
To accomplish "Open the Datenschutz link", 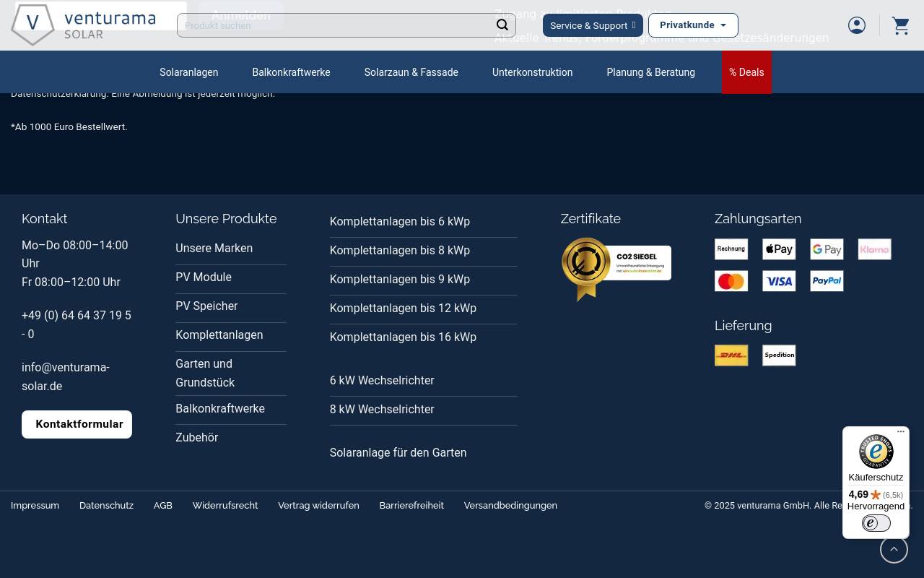I will pyautogui.click(x=106, y=506).
